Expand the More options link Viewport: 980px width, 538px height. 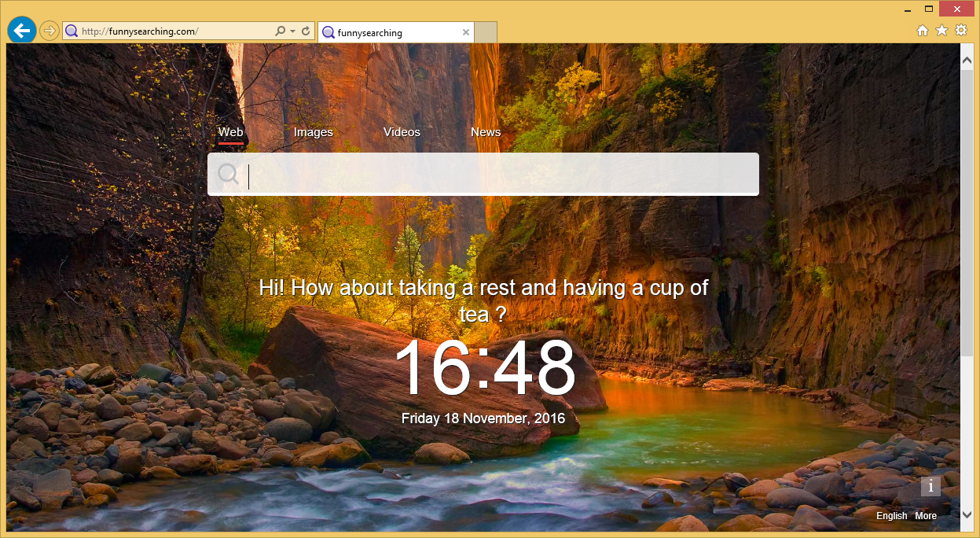[x=926, y=516]
